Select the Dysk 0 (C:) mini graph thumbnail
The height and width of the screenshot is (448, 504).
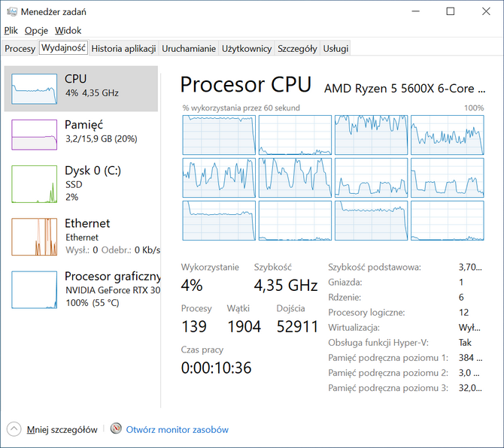point(35,184)
